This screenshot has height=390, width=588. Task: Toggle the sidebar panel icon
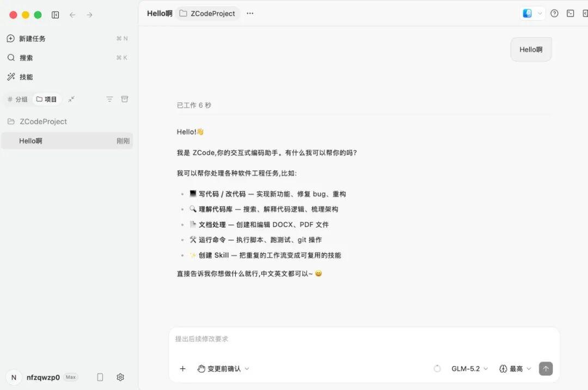tap(55, 15)
